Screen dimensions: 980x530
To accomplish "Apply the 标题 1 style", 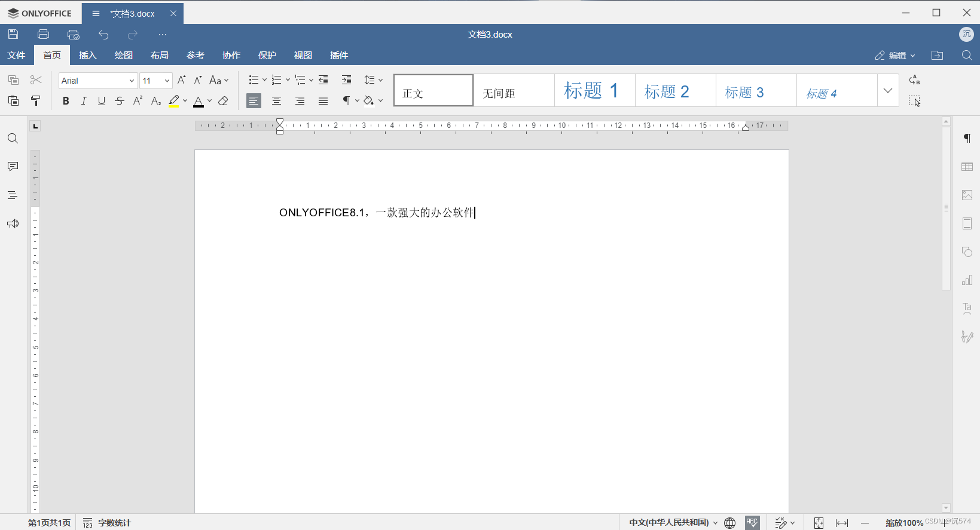I will coord(595,90).
